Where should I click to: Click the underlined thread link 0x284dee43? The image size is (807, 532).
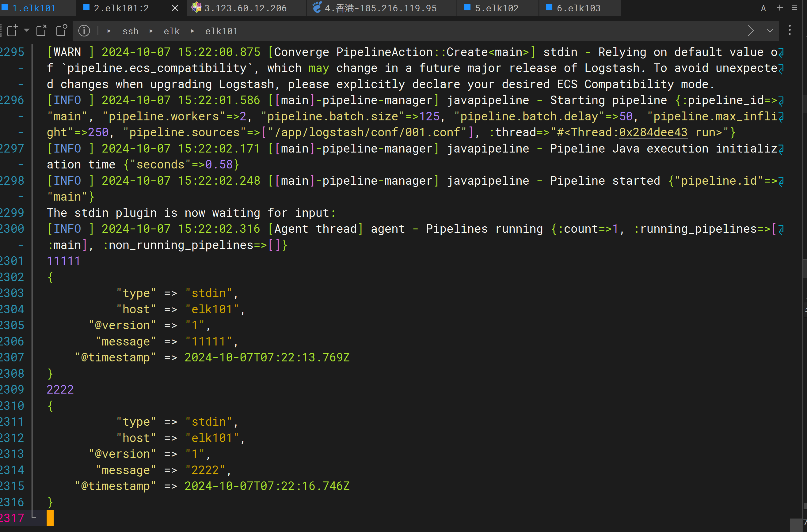(653, 132)
